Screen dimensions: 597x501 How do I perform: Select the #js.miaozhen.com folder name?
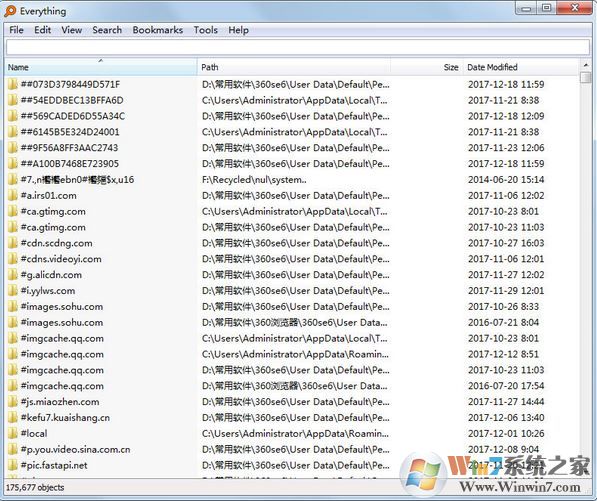coord(60,402)
